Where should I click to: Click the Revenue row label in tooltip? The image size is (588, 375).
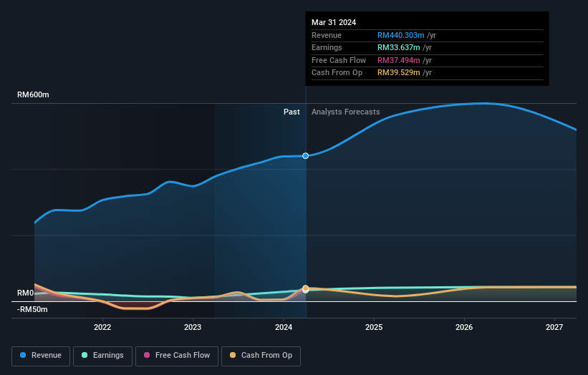coord(327,35)
